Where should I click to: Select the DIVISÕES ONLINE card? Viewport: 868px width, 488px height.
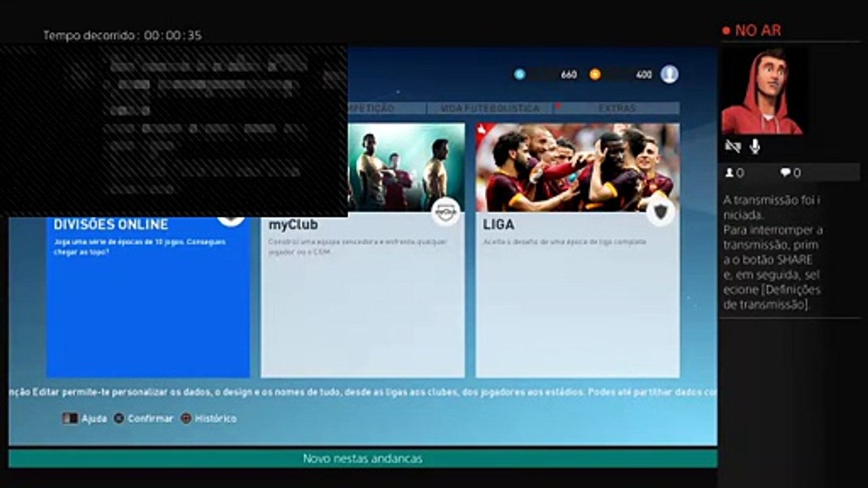coord(148,297)
